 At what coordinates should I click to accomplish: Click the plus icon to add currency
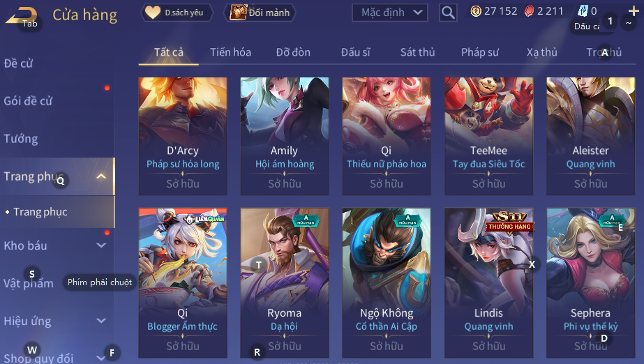coord(634,10)
